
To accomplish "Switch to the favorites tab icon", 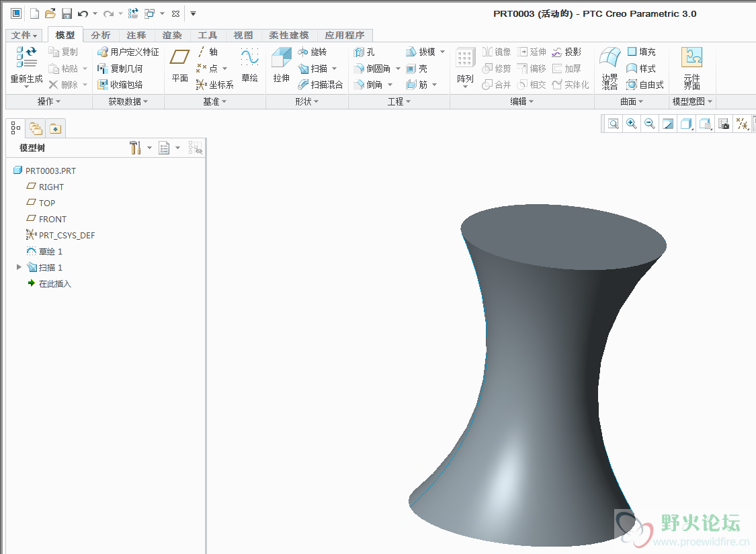I will pyautogui.click(x=56, y=129).
